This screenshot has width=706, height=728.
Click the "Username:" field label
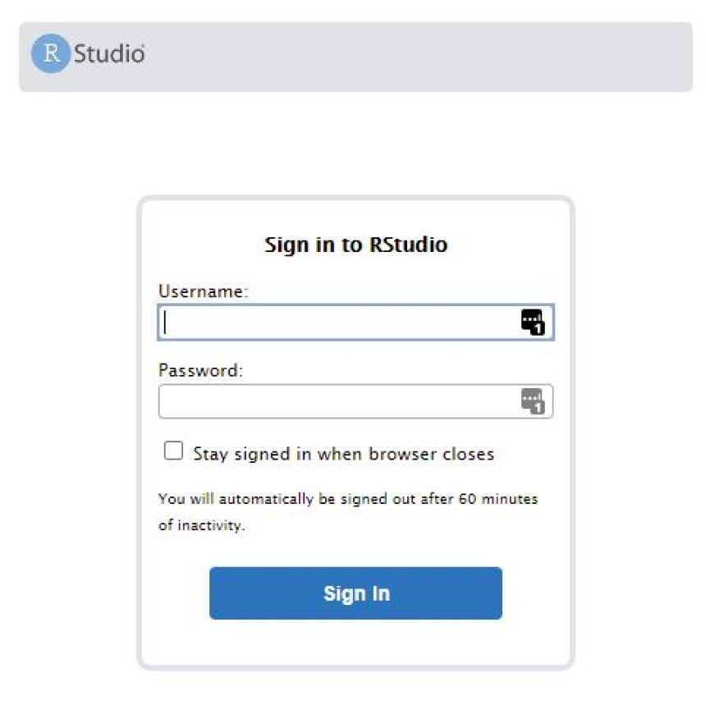click(x=203, y=291)
